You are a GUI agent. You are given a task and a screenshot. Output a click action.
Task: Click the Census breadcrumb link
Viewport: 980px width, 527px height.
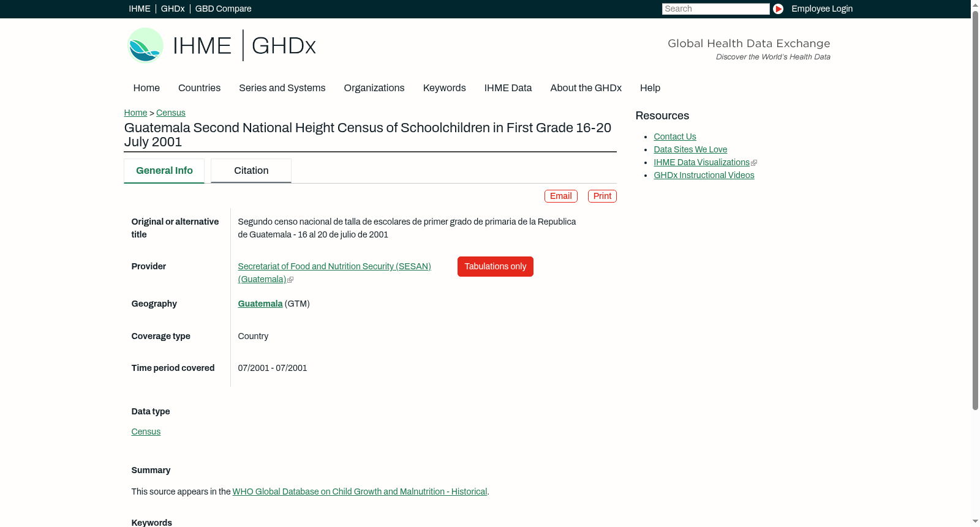point(171,113)
